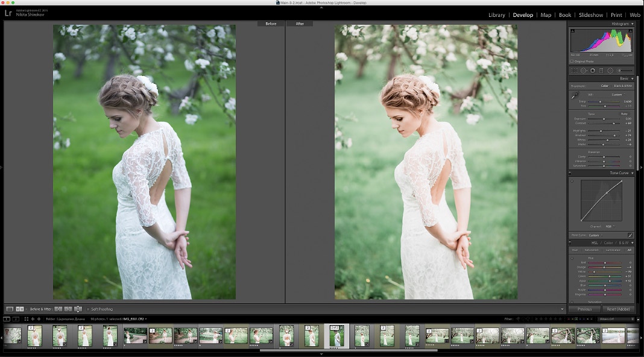
Task: Switch to Print module
Action: click(x=616, y=15)
